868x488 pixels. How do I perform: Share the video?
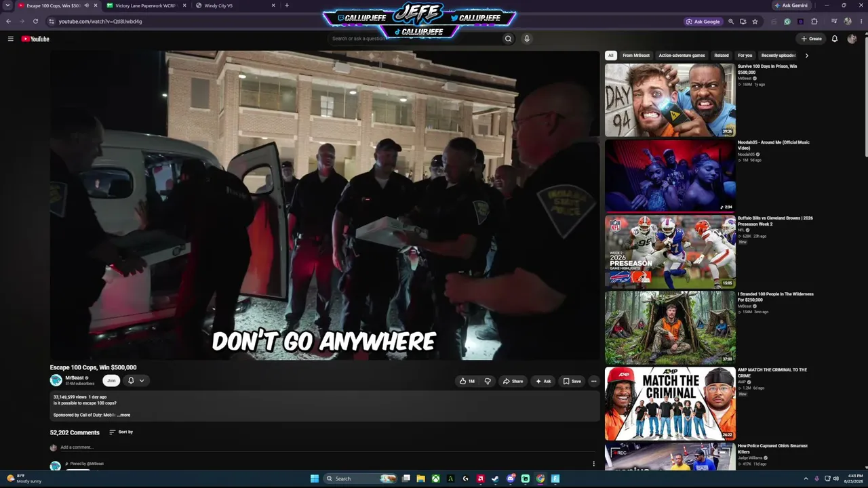(513, 381)
